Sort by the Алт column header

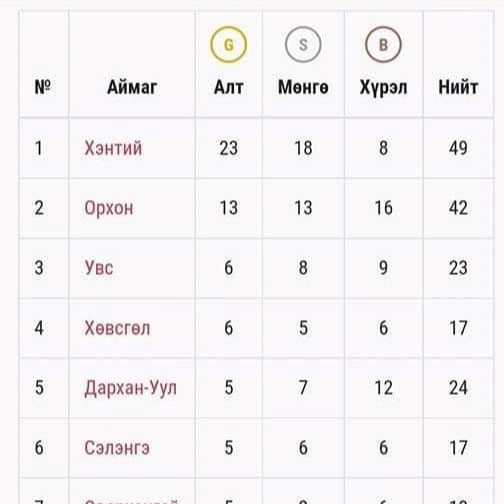coord(229,87)
